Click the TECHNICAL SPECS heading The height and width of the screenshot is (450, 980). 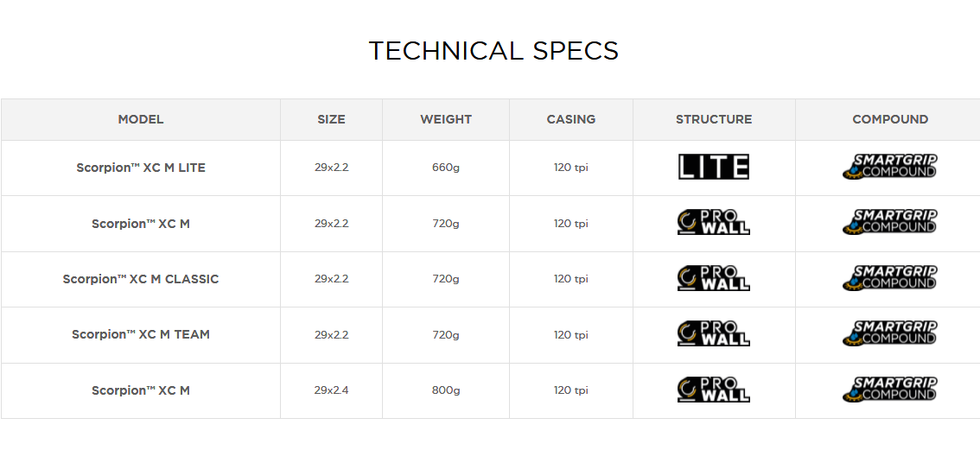(493, 51)
